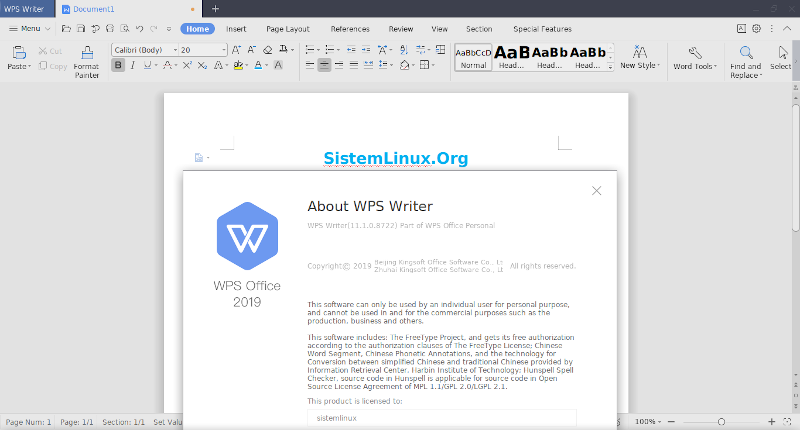Viewport: 800px width, 430px height.
Task: Click the zoom slider handle
Action: click(x=721, y=422)
